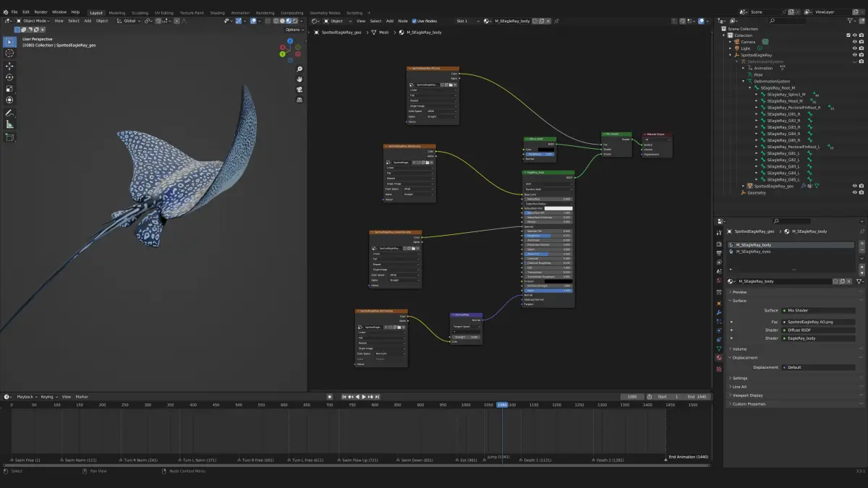This screenshot has width=868, height=488.
Task: Open the Render menu
Action: click(x=41, y=12)
